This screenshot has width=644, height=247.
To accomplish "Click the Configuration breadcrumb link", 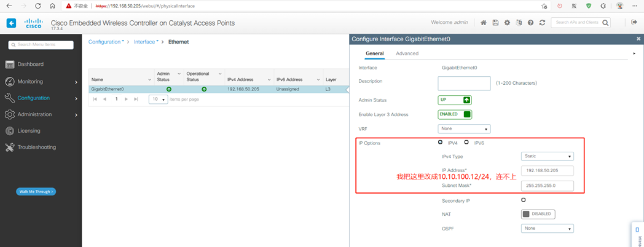I will (x=104, y=42).
